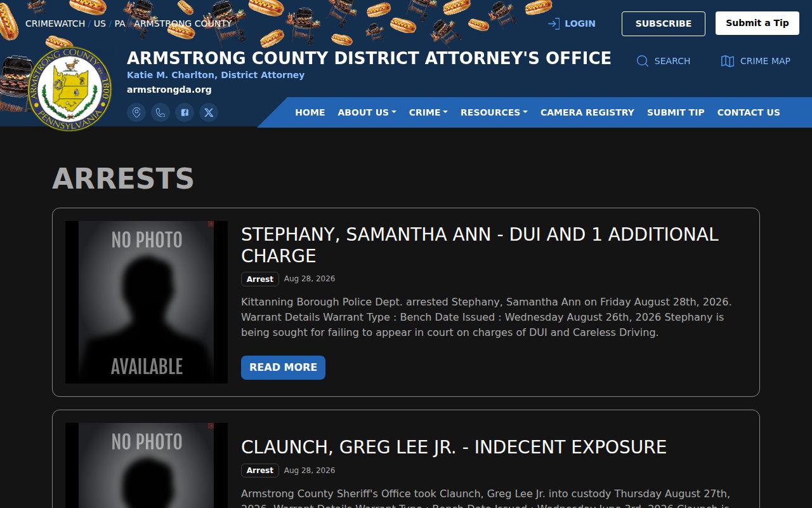Click the ARRESTS page heading
Screen dimensions: 812x508
(x=123, y=178)
